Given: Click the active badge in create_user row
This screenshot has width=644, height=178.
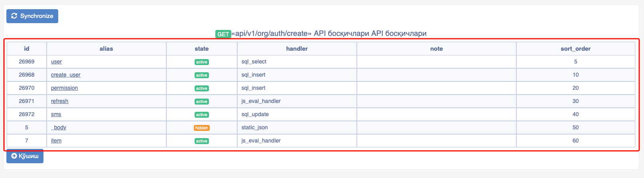Looking at the screenshot, I should [x=202, y=75].
